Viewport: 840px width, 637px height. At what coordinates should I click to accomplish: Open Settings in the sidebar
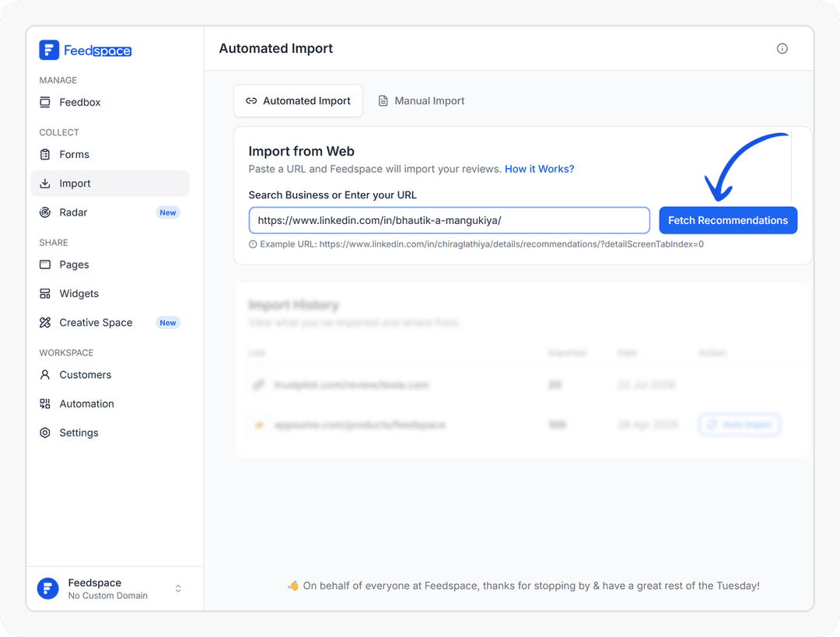(x=110, y=432)
